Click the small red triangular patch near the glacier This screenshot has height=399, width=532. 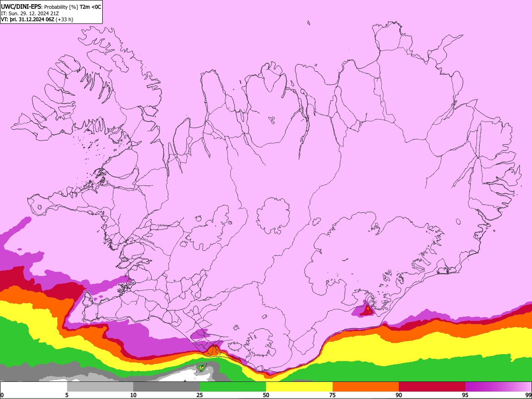pyautogui.click(x=366, y=311)
